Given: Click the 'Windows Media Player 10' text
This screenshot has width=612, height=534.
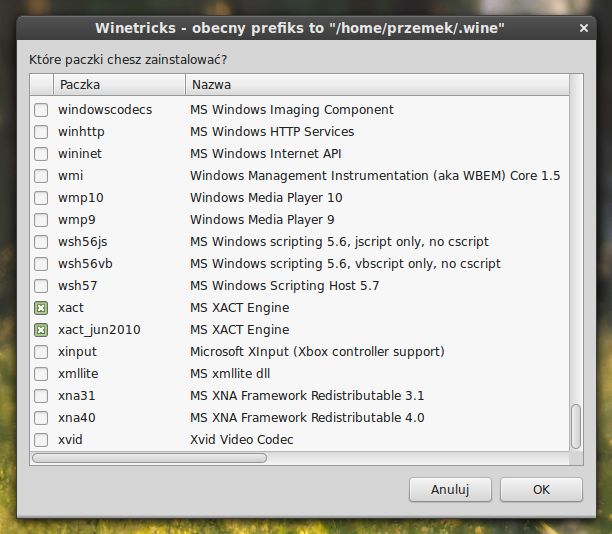Looking at the screenshot, I should click(266, 198).
